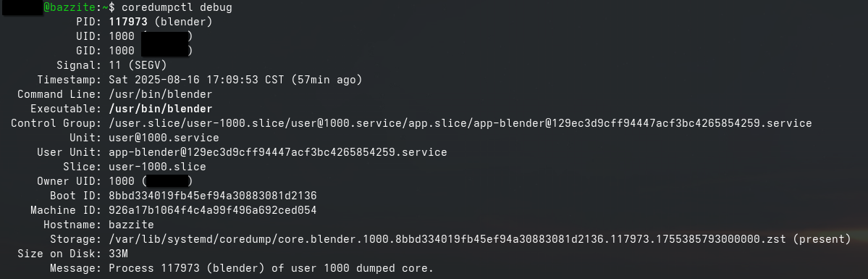Click the Machine ID hash value
Screen dimensions: 868x279
pos(213,210)
